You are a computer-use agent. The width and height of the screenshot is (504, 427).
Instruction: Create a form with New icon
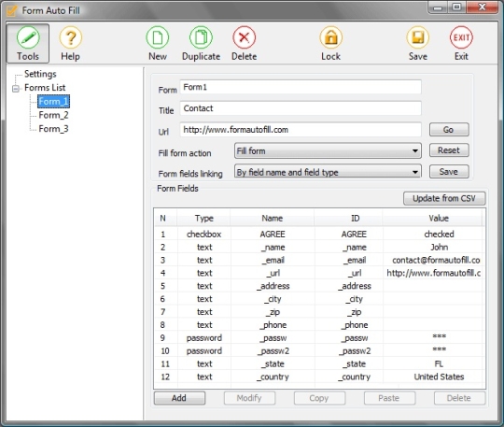click(x=158, y=43)
